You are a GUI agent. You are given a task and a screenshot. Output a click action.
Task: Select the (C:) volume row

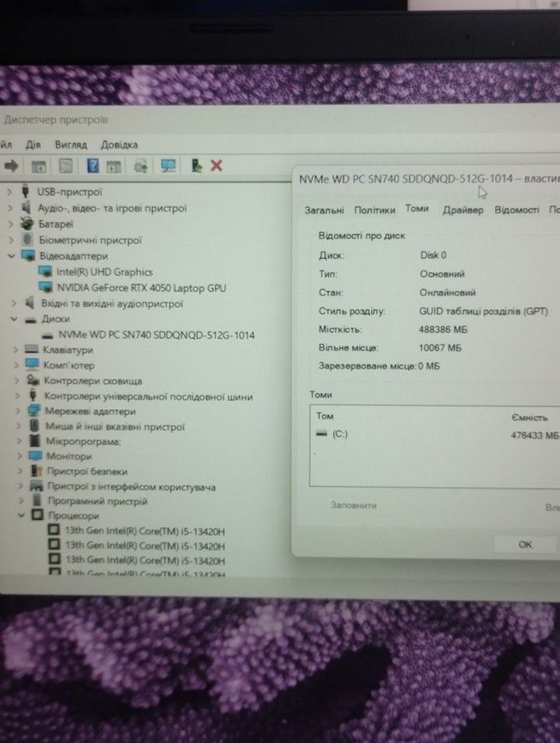point(435,434)
